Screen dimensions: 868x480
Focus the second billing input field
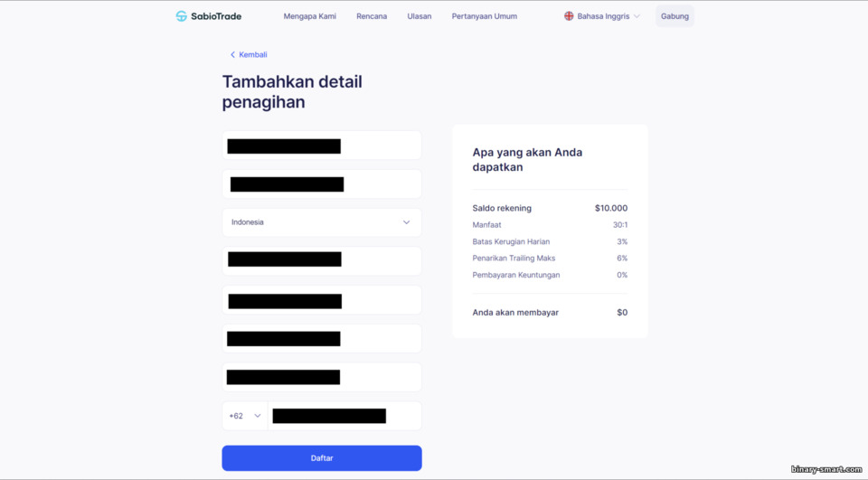322,184
